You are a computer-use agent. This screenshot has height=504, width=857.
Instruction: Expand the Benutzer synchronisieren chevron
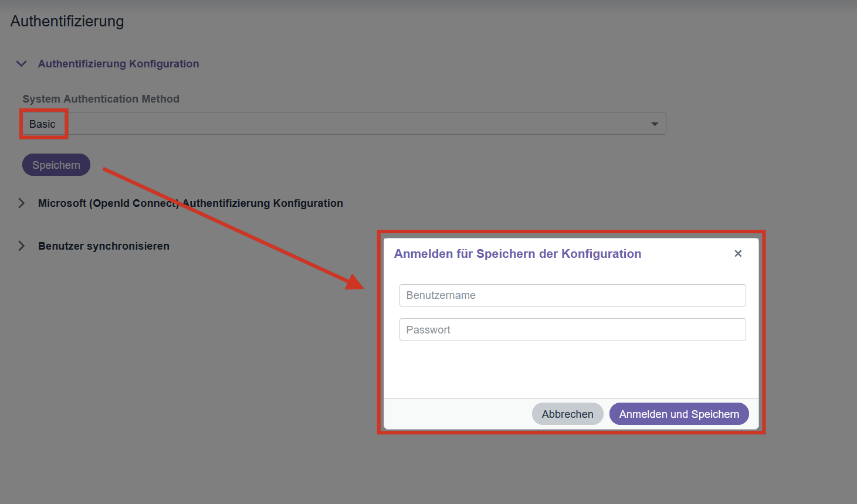22,246
